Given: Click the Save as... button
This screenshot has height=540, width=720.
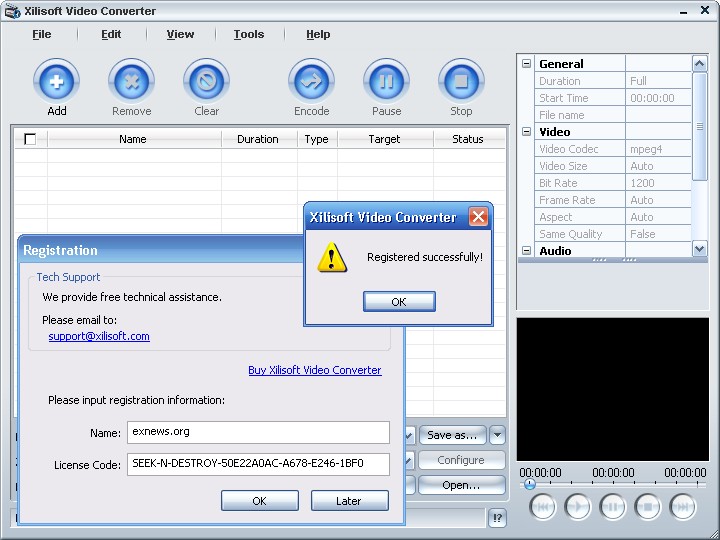Looking at the screenshot, I should point(452,435).
